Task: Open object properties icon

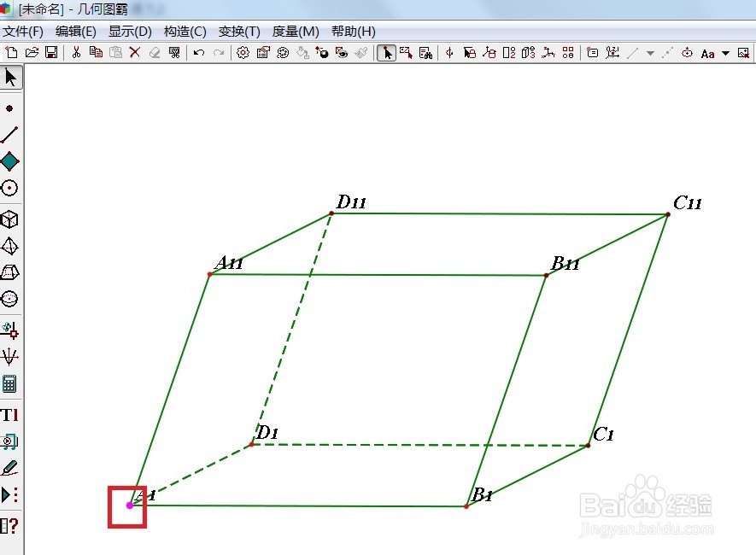Action: [x=263, y=52]
